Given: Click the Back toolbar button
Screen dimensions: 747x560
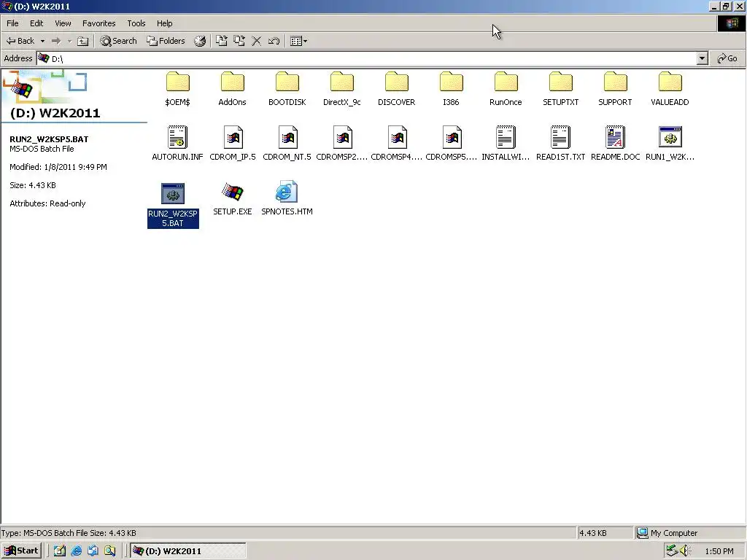Looking at the screenshot, I should [x=20, y=41].
